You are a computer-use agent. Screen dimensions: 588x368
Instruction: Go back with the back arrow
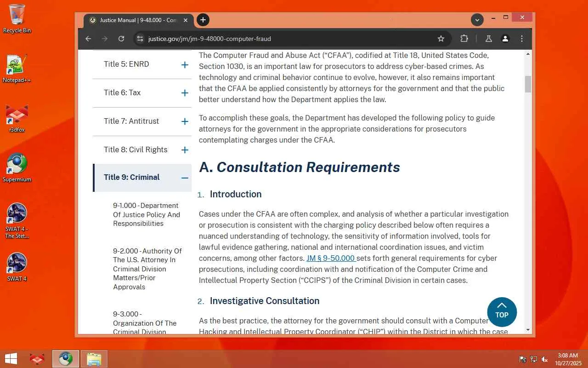[88, 39]
